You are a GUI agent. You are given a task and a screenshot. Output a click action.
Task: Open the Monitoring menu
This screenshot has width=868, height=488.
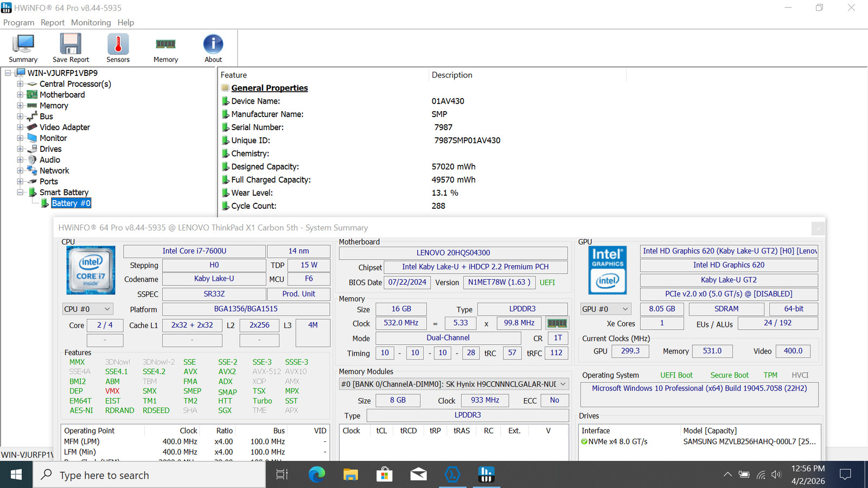(x=91, y=22)
